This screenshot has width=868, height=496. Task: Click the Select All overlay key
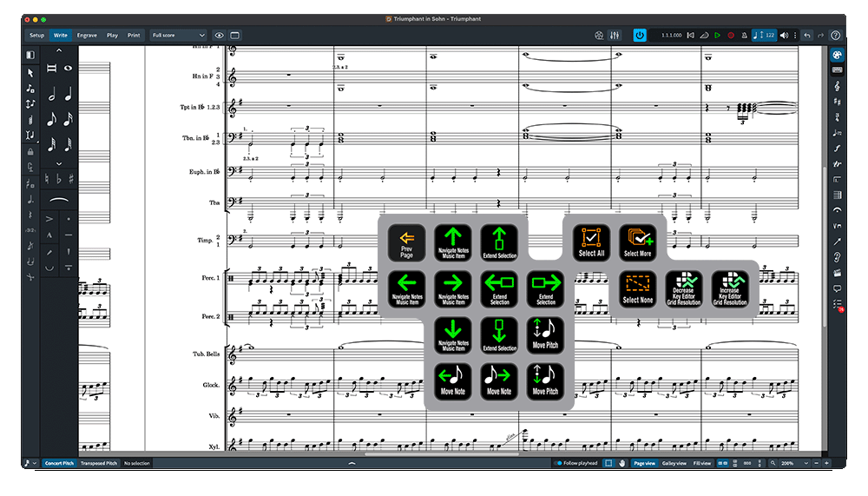(591, 242)
